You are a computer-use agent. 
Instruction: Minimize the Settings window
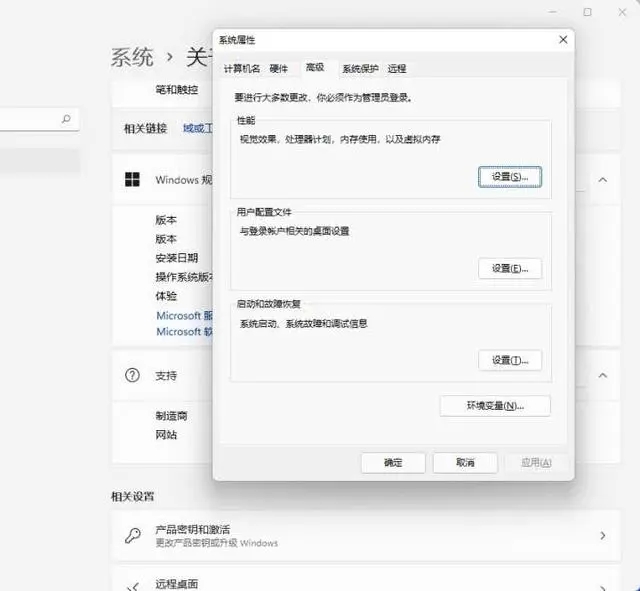[x=552, y=12]
